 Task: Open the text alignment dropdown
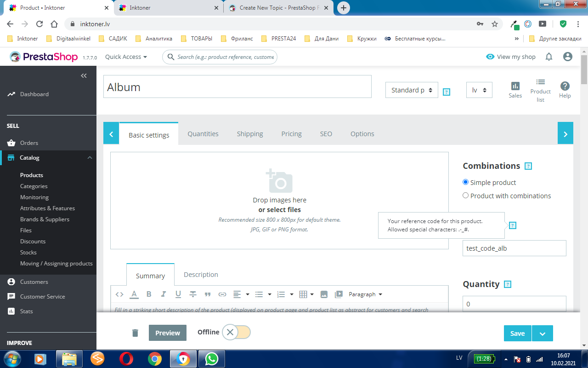click(x=241, y=294)
